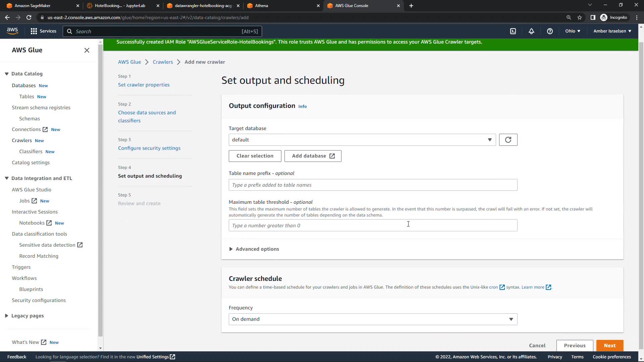Click the Next button

(609, 346)
